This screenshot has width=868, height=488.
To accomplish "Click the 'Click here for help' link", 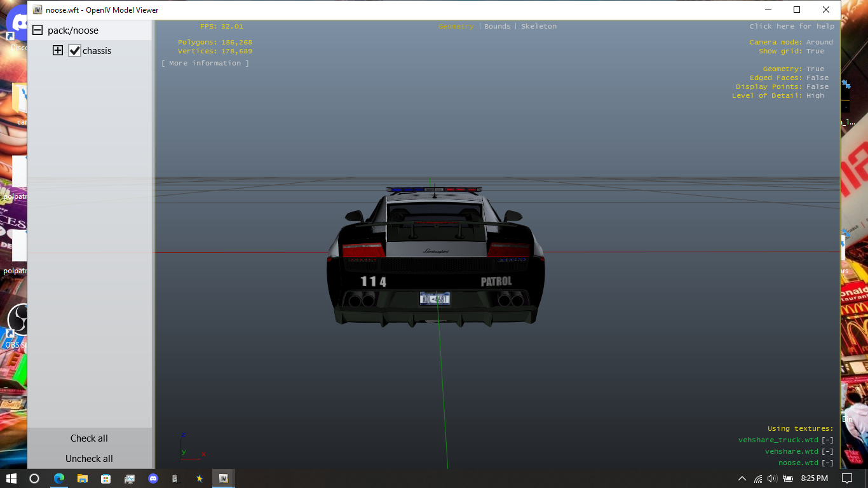I will click(791, 27).
